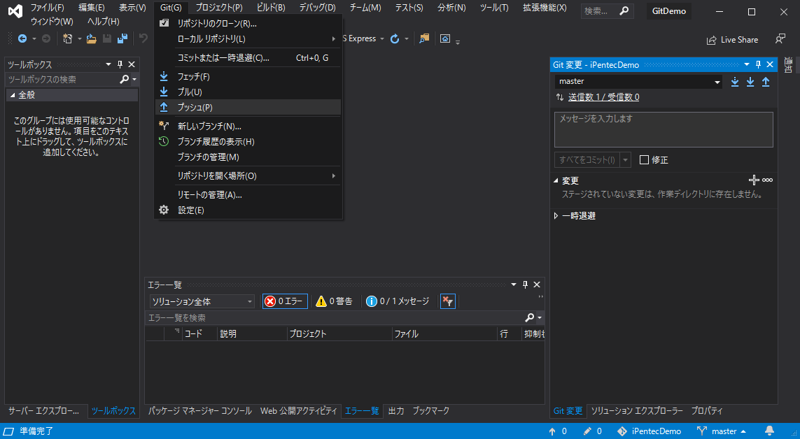Click the すべてをコミット button

[x=587, y=160]
